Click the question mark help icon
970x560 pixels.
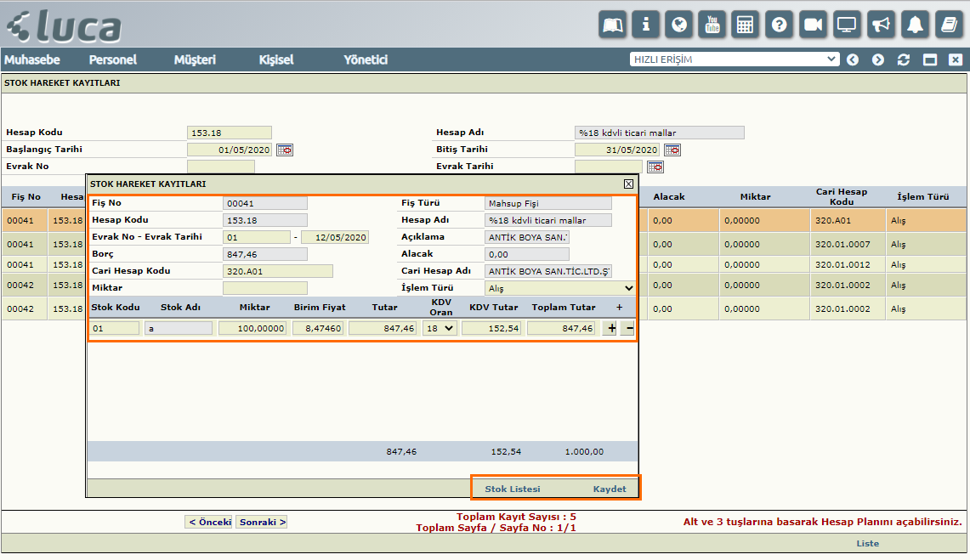(779, 25)
